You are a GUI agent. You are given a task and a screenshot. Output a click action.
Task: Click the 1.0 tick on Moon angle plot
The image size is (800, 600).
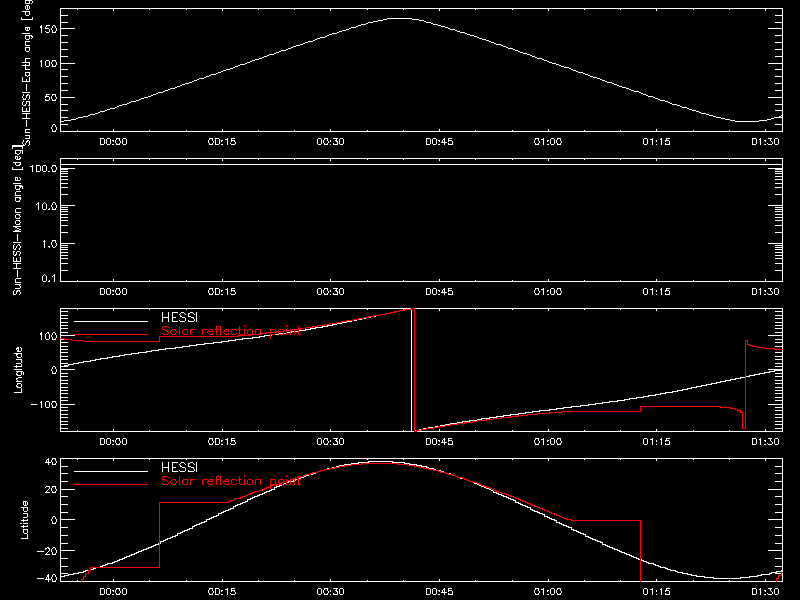pyautogui.click(x=49, y=244)
